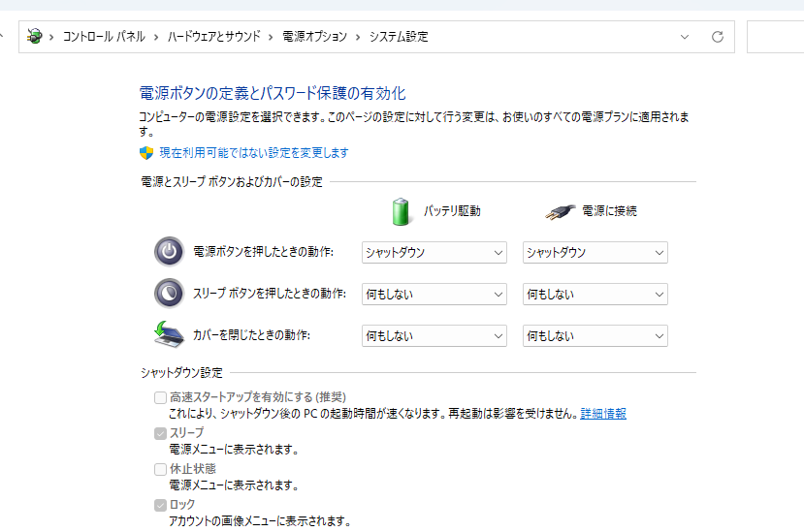The height and width of the screenshot is (532, 804).
Task: Open sleep button battery action dropdown
Action: click(434, 295)
